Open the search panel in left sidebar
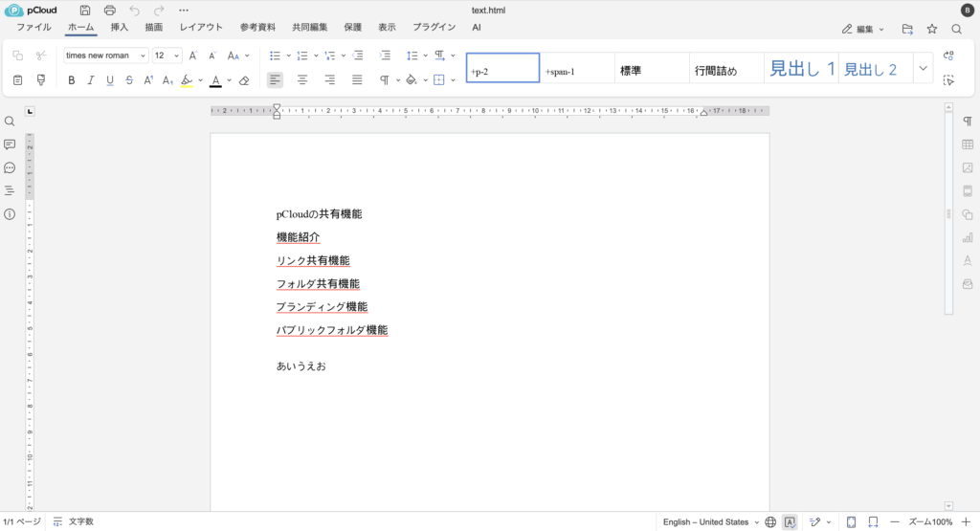The height and width of the screenshot is (531, 980). pos(10,122)
